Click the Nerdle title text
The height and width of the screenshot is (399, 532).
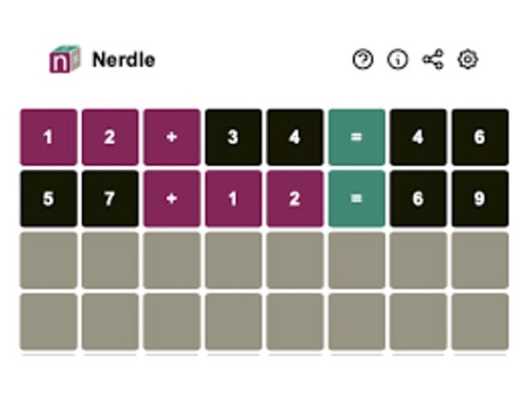tap(123, 60)
